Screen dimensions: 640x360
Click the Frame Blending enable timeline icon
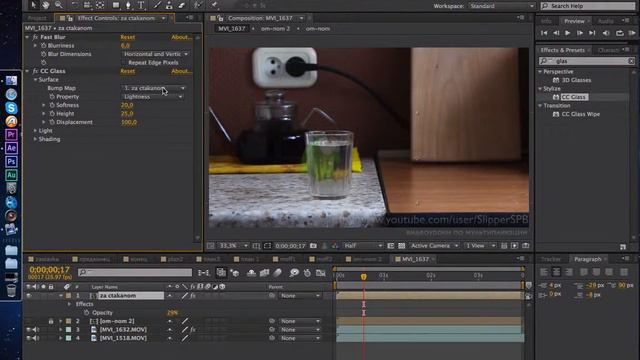tap(264, 273)
